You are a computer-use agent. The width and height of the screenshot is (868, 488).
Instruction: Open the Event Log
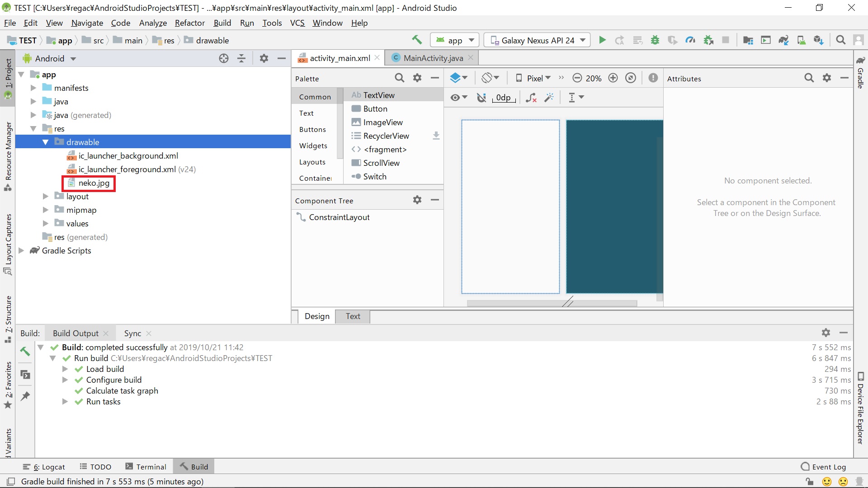tap(823, 467)
